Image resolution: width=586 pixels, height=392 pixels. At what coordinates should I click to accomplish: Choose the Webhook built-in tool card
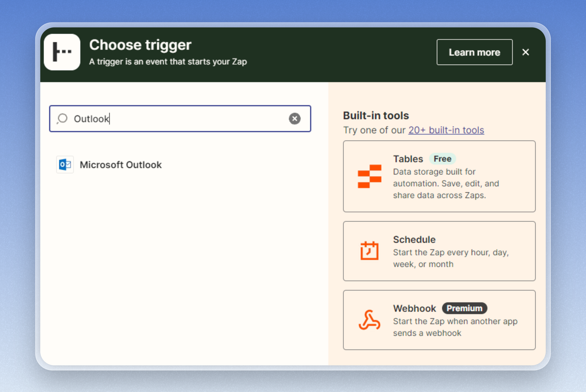pos(439,320)
